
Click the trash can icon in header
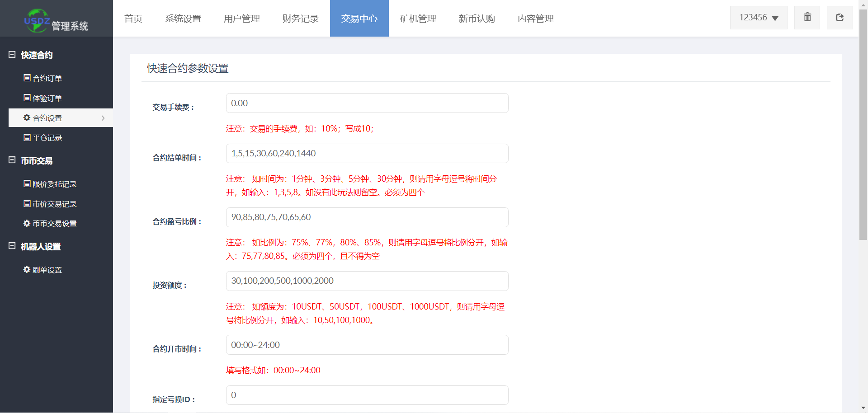click(x=807, y=18)
